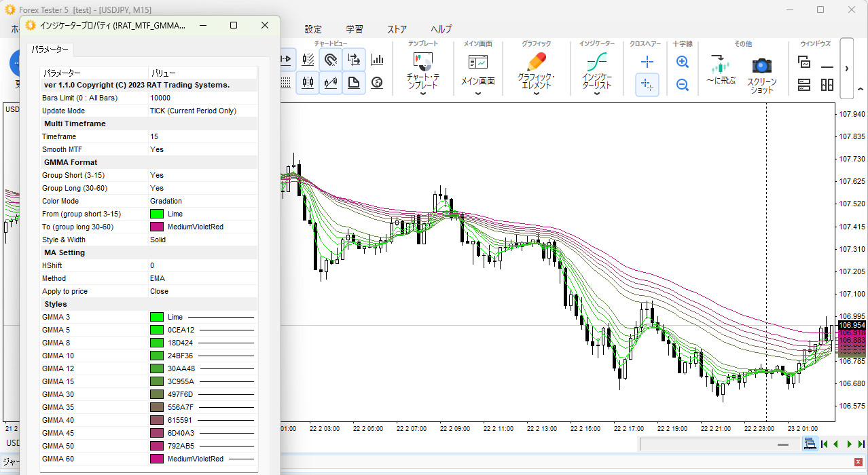Click the bar chart icon in chart view
This screenshot has width=868, height=475.
click(377, 60)
